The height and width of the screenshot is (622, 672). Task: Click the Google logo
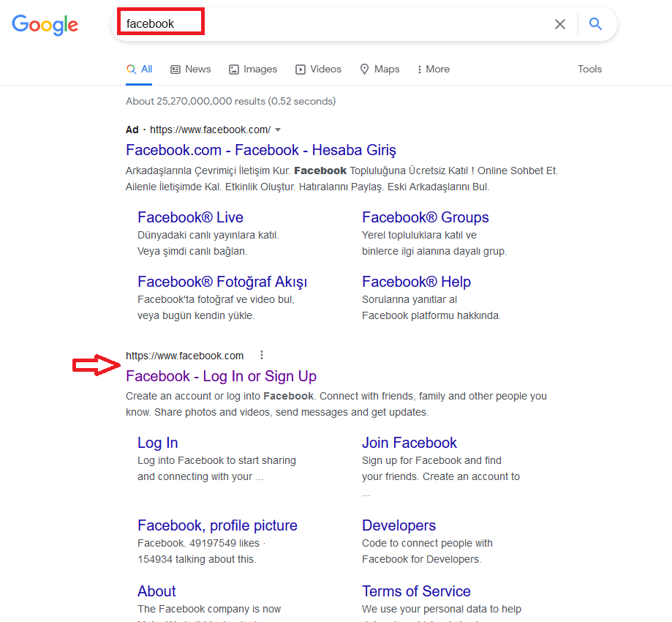(45, 25)
